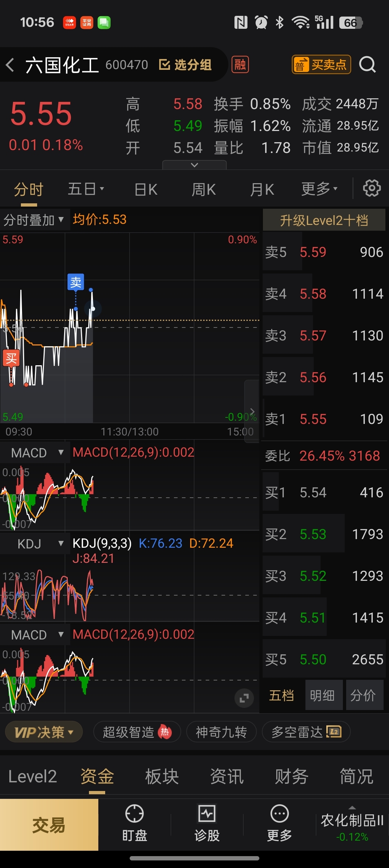This screenshot has height=868, width=389.
Task: Open the search magnifier icon
Action: click(x=367, y=65)
